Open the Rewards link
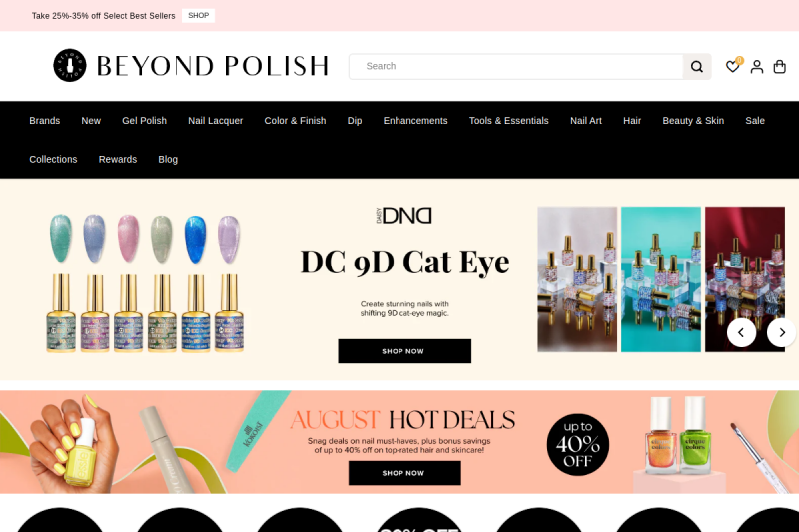The image size is (799, 532). [x=118, y=160]
